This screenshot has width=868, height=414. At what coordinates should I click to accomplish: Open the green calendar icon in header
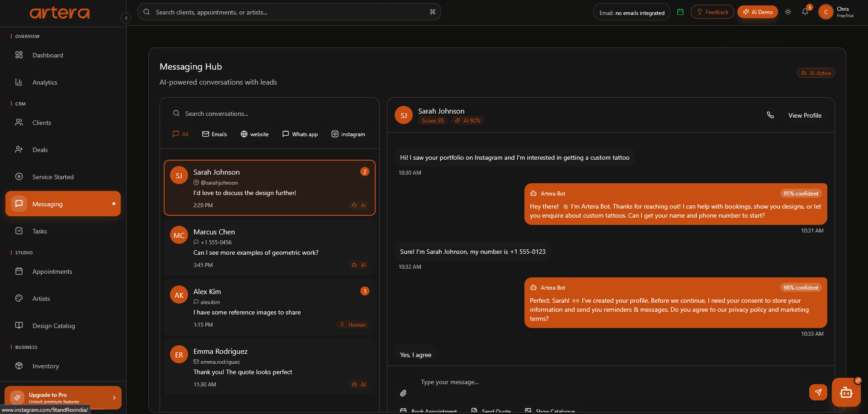point(680,12)
